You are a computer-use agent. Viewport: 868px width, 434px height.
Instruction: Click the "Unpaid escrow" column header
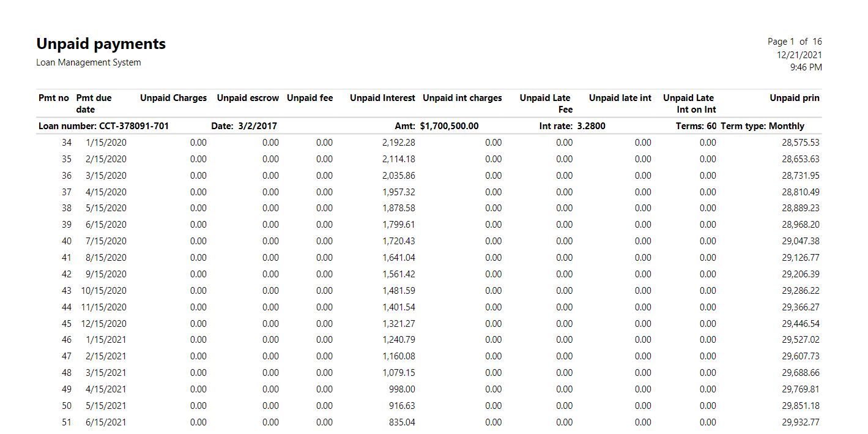pyautogui.click(x=248, y=98)
